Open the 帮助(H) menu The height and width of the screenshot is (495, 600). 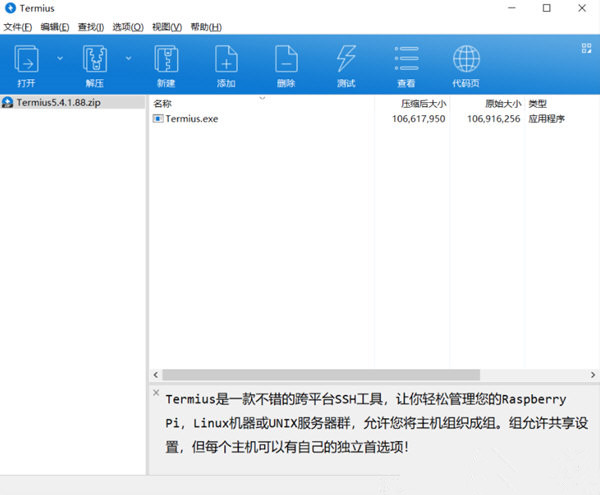pyautogui.click(x=205, y=26)
